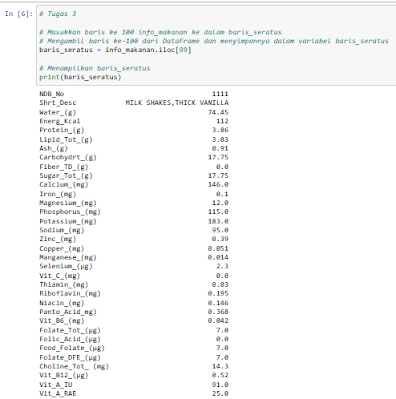This screenshot has width=396, height=399.
Task: Select the value 95.0
Action: (x=220, y=230)
